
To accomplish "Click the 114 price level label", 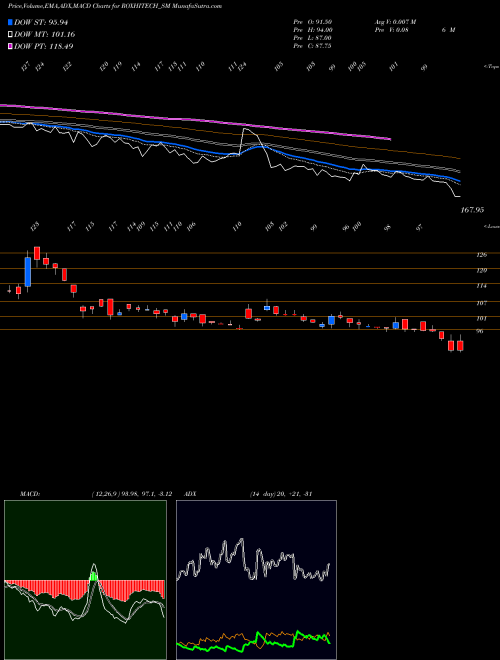I will point(481,286).
